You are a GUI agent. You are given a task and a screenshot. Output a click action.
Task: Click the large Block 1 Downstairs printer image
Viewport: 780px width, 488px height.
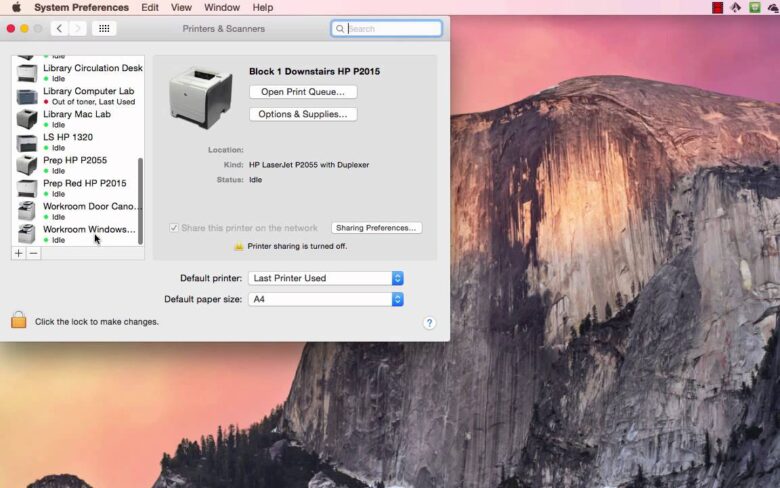pyautogui.click(x=201, y=98)
